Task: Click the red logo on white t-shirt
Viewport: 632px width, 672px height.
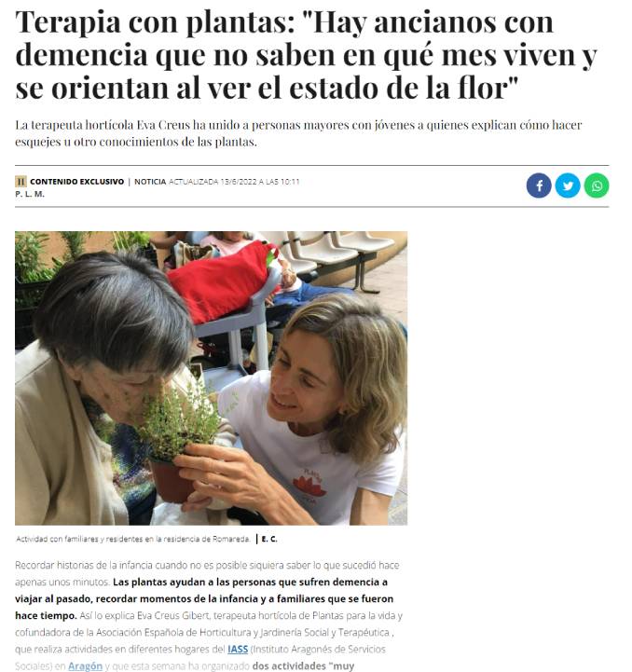Action: tap(309, 486)
